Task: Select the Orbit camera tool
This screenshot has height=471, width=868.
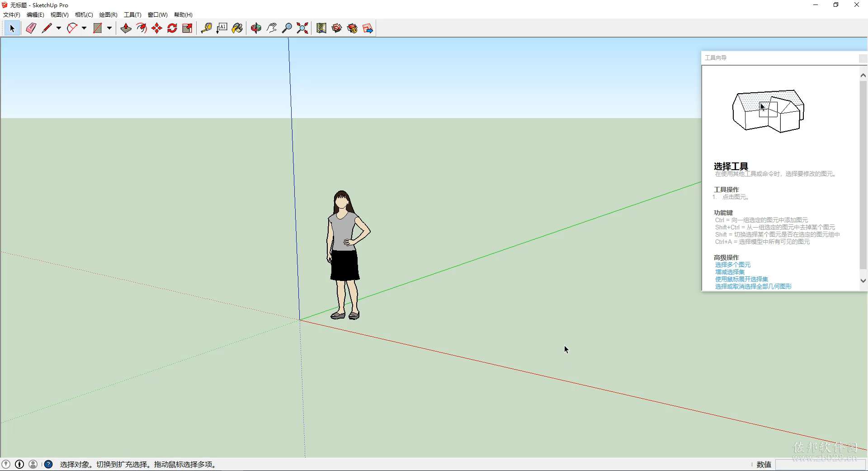Action: coord(256,29)
